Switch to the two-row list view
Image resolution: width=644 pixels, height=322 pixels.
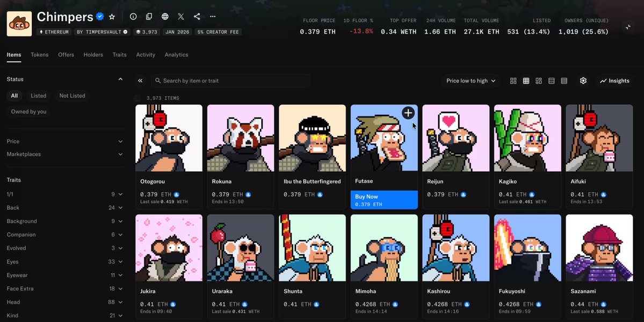552,81
